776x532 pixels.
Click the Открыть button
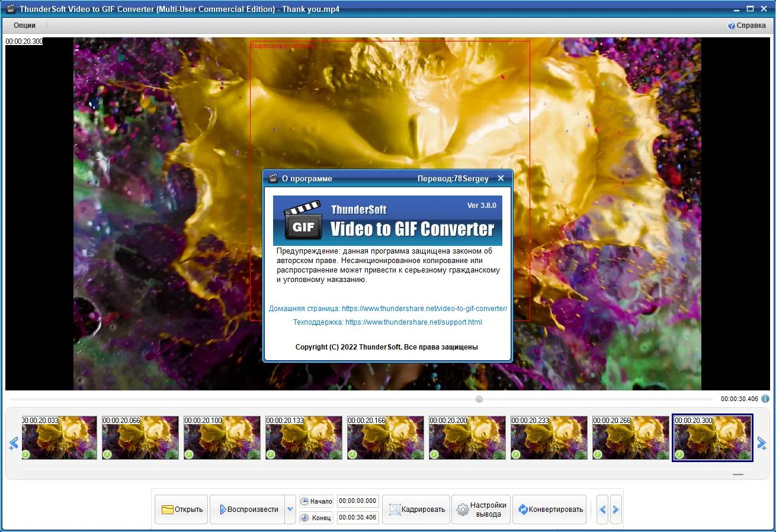[x=181, y=509]
